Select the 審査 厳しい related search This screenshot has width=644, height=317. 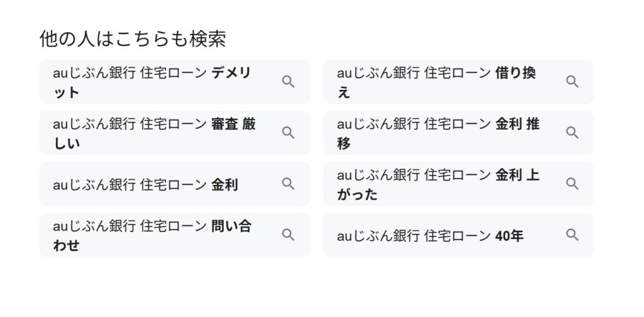click(x=175, y=133)
